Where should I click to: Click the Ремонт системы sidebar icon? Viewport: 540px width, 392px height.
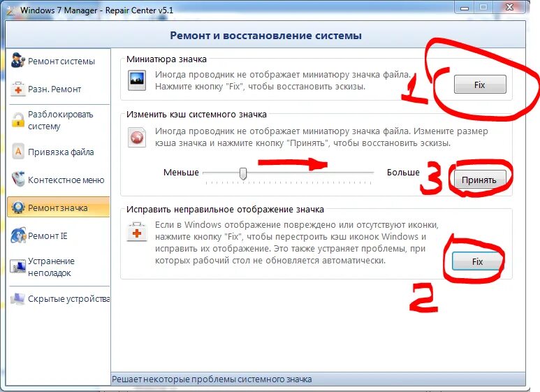[17, 60]
